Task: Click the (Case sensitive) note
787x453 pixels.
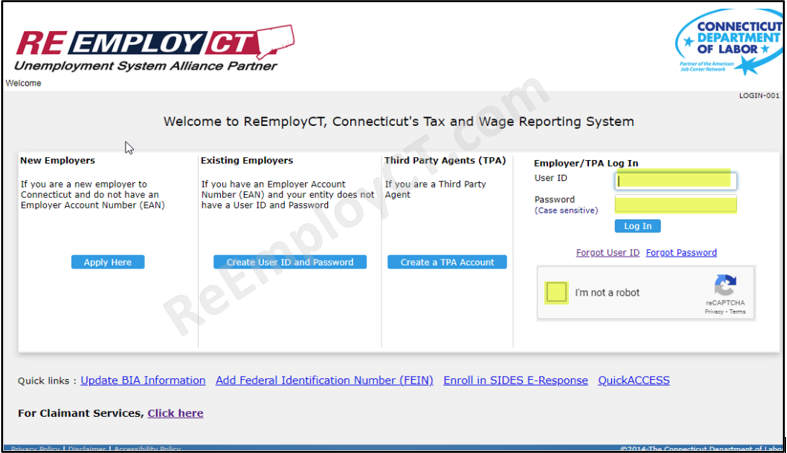Action: coord(566,210)
